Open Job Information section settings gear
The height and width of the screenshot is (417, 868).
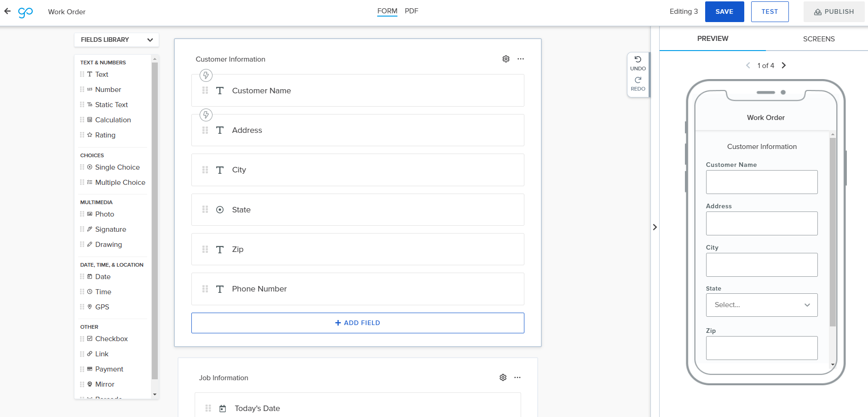[x=503, y=377]
